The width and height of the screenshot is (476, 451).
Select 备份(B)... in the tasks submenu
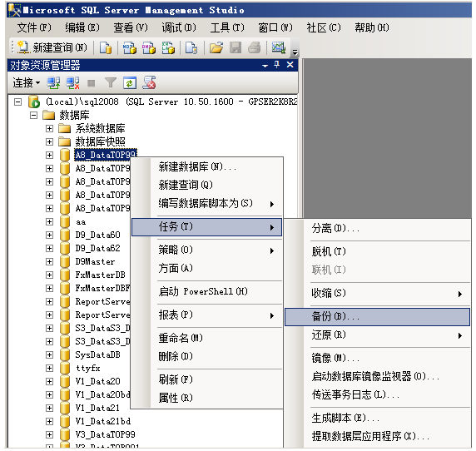pos(377,316)
